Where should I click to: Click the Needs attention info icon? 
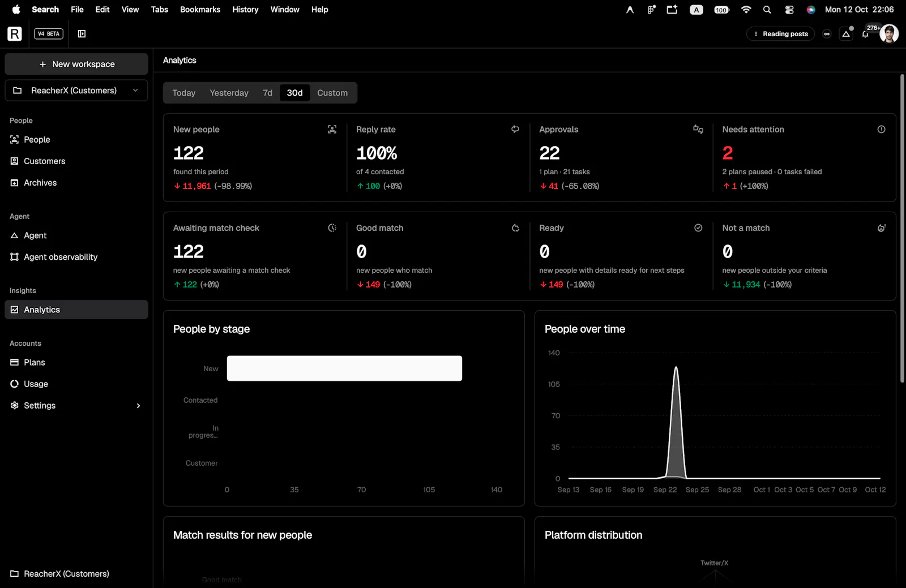881,130
